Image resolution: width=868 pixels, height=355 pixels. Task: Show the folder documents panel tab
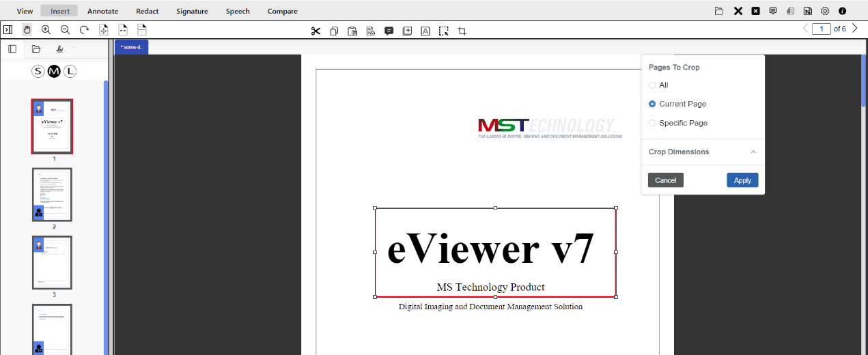pos(36,49)
